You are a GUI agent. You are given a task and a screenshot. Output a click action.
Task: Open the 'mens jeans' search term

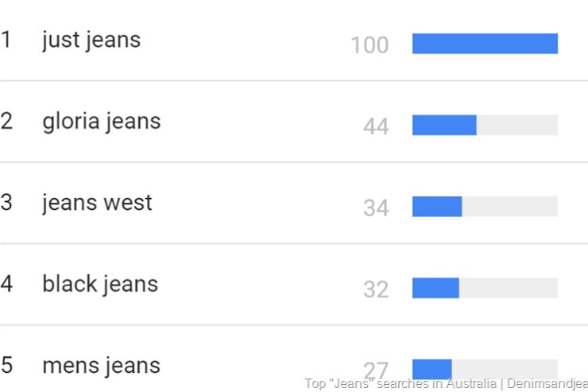click(x=101, y=366)
